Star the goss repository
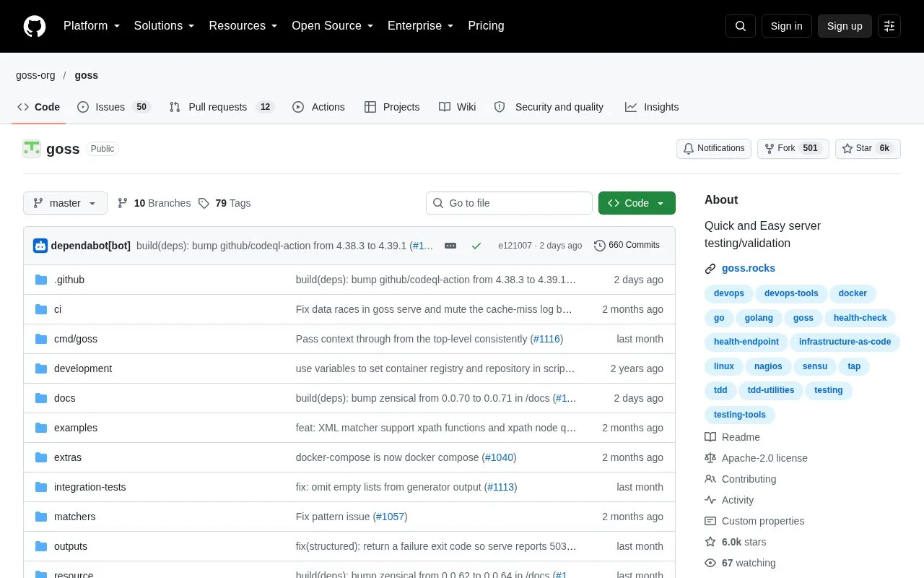This screenshot has width=924, height=578. 868,149
